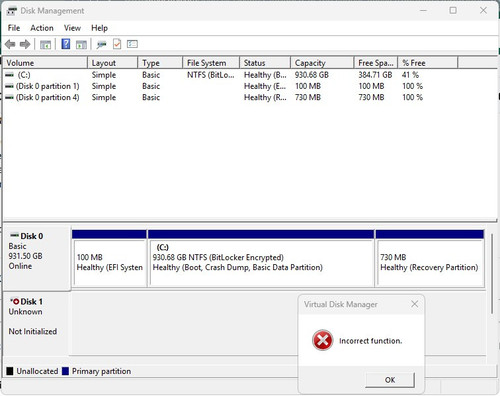This screenshot has height=396, width=500.
Task: Click Show/Hide Console Tree toolbar icon
Action: (x=45, y=44)
